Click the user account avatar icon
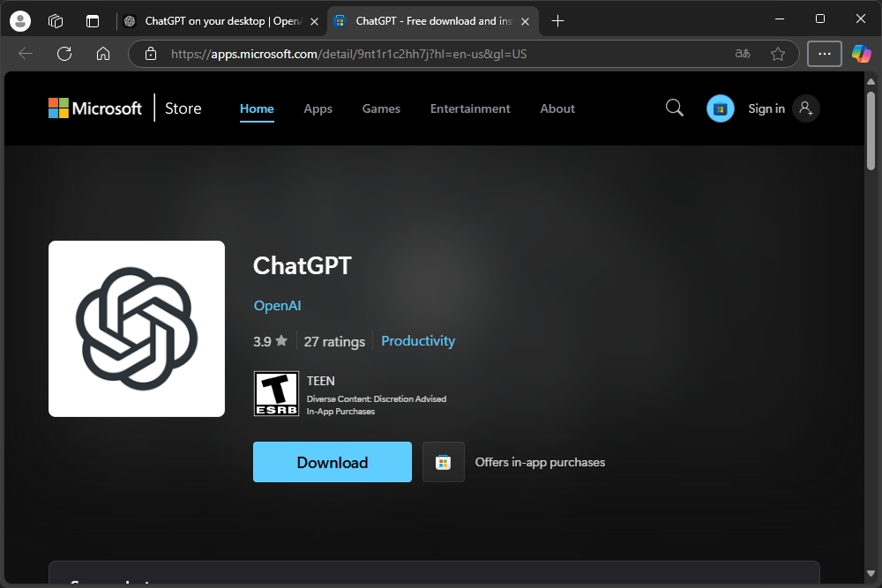 click(x=805, y=108)
